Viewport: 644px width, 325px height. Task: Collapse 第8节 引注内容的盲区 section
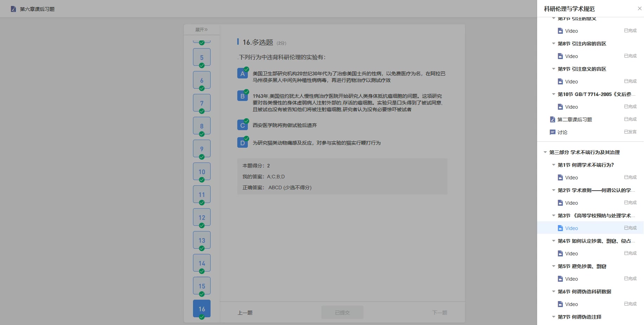click(x=554, y=44)
